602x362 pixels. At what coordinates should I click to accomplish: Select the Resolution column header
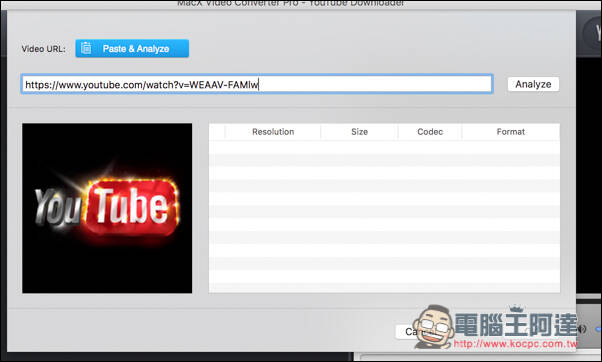click(273, 132)
